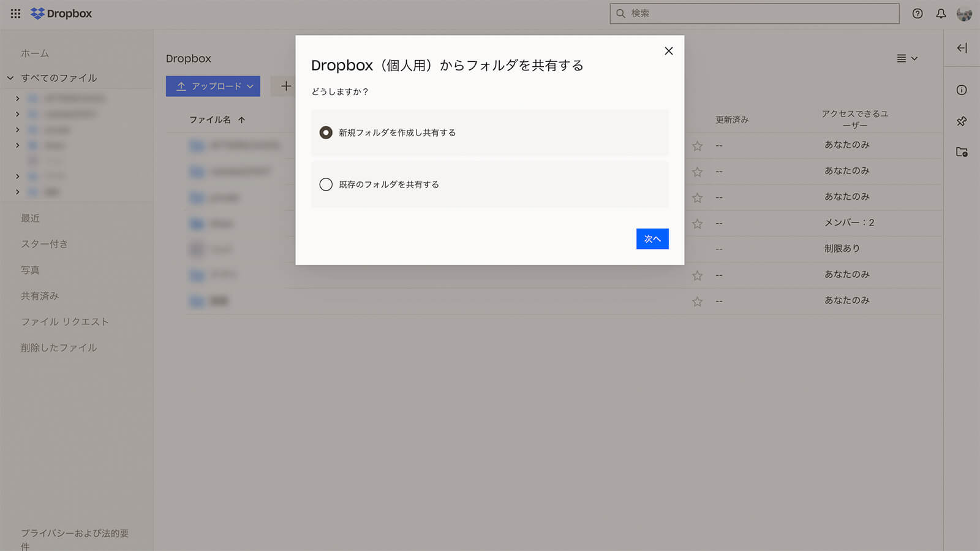Click the メンバー：2 access cell

pyautogui.click(x=849, y=222)
